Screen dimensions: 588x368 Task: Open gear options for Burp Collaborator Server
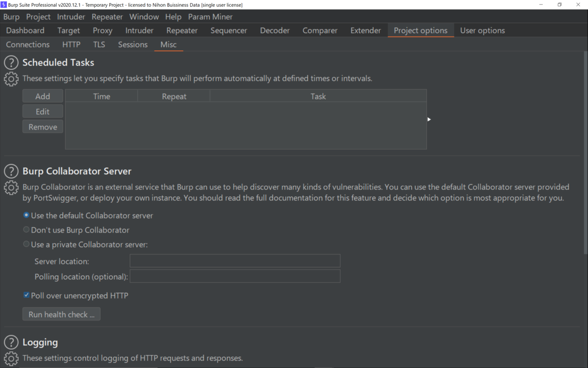(x=11, y=187)
